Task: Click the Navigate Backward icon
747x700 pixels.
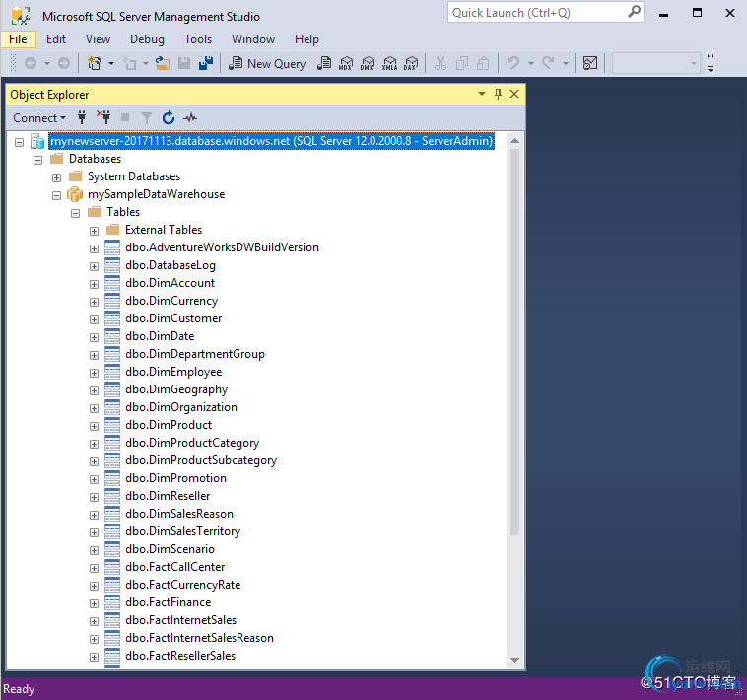Action: click(x=31, y=63)
